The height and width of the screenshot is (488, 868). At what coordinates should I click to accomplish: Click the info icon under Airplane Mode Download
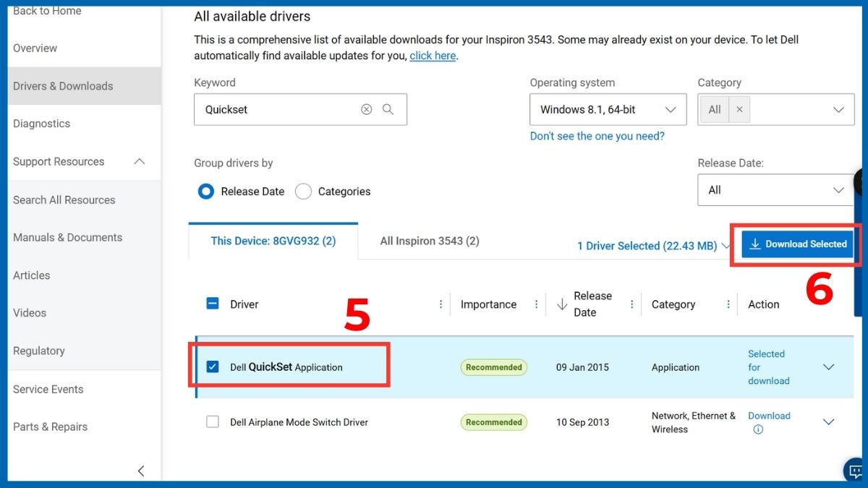point(758,429)
